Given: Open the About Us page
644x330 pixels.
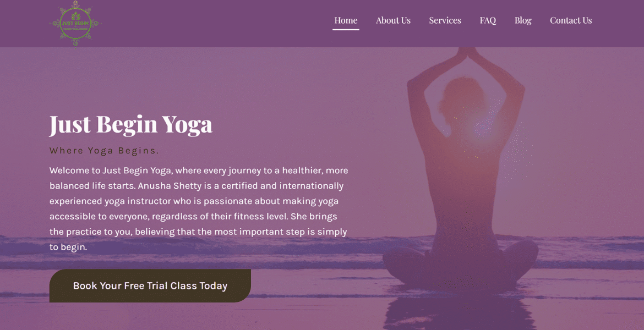Looking at the screenshot, I should pos(393,20).
